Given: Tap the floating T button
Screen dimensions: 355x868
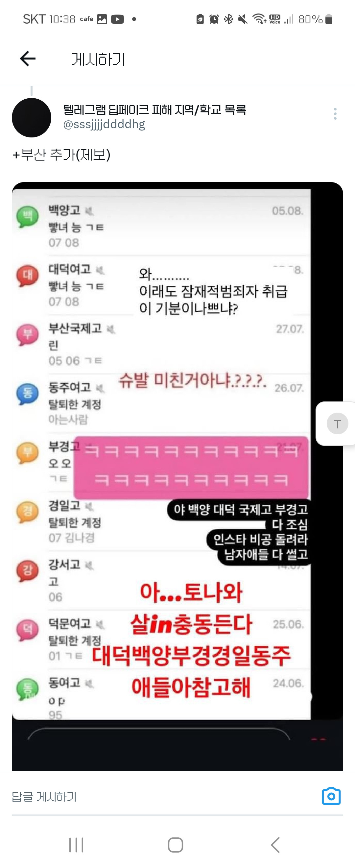Looking at the screenshot, I should 337,423.
